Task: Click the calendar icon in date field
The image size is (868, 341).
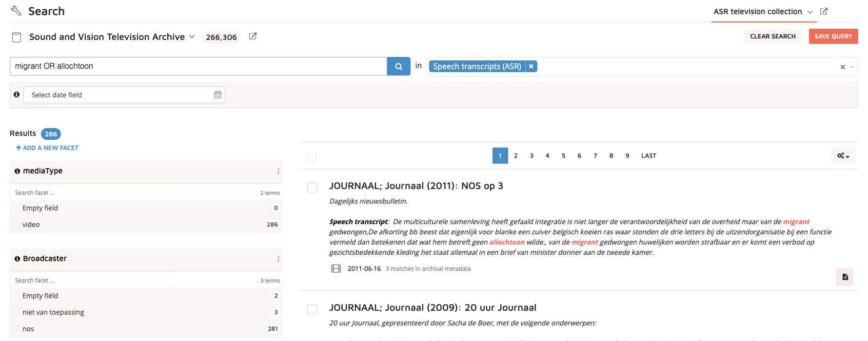Action: [x=217, y=95]
